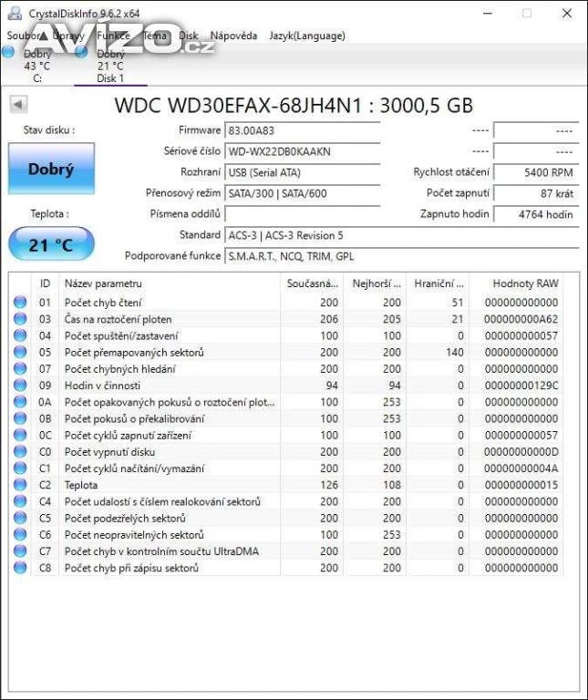Click raw value 00000000A62

pos(521,319)
